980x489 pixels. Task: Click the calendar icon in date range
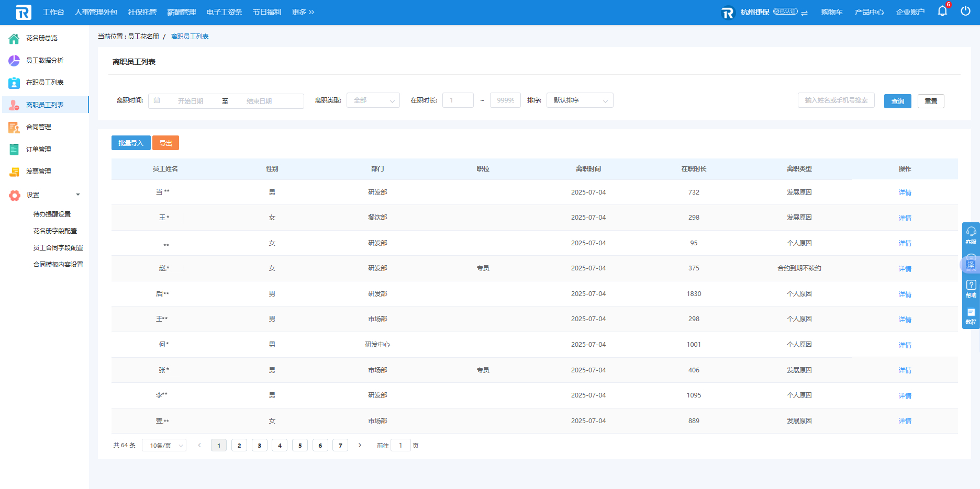coord(157,100)
